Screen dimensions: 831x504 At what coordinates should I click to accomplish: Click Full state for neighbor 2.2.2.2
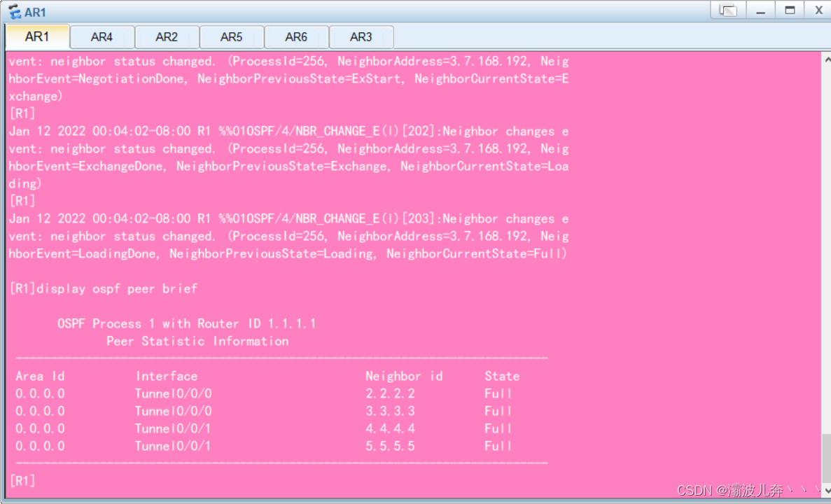coord(498,394)
